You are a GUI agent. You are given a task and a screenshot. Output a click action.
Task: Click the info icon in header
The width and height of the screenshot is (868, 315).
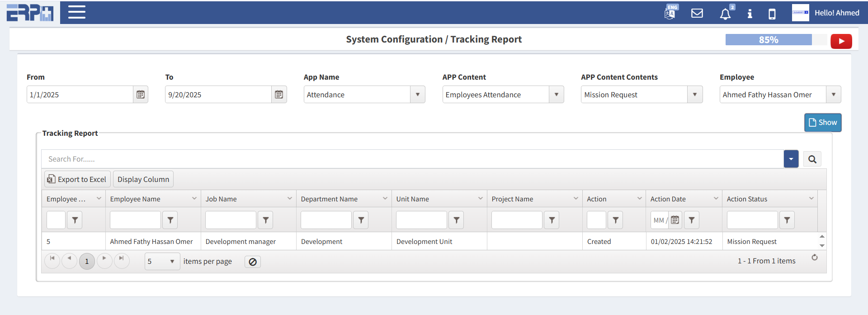[x=750, y=14]
